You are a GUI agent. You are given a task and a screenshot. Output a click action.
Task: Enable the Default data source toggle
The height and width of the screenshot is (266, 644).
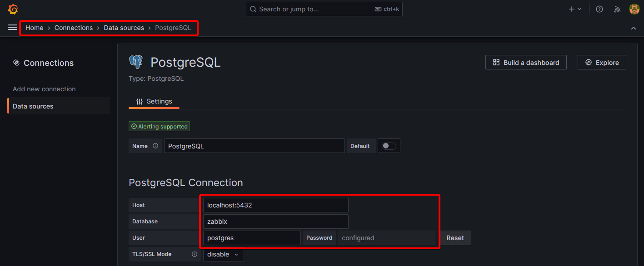[389, 146]
